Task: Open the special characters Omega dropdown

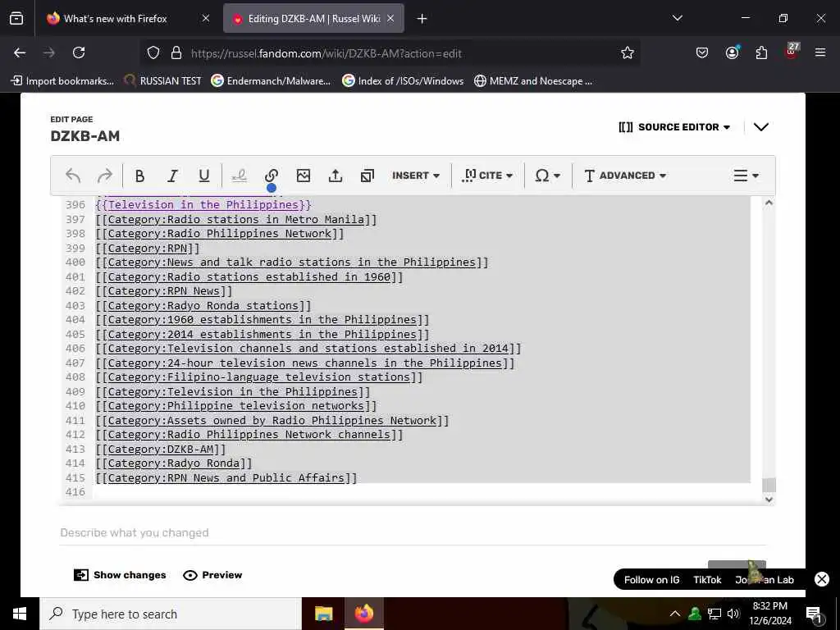Action: tap(547, 176)
